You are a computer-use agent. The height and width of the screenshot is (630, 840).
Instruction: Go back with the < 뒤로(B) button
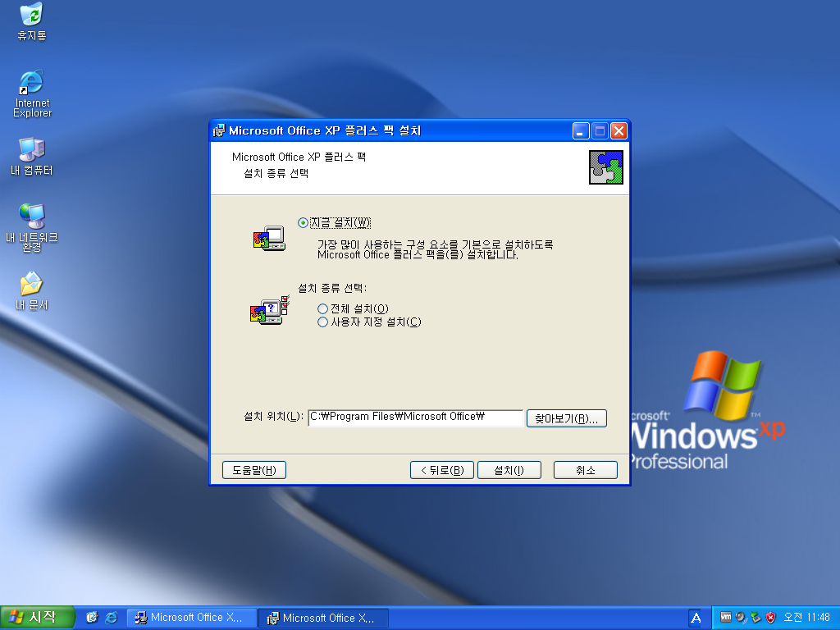coord(442,470)
